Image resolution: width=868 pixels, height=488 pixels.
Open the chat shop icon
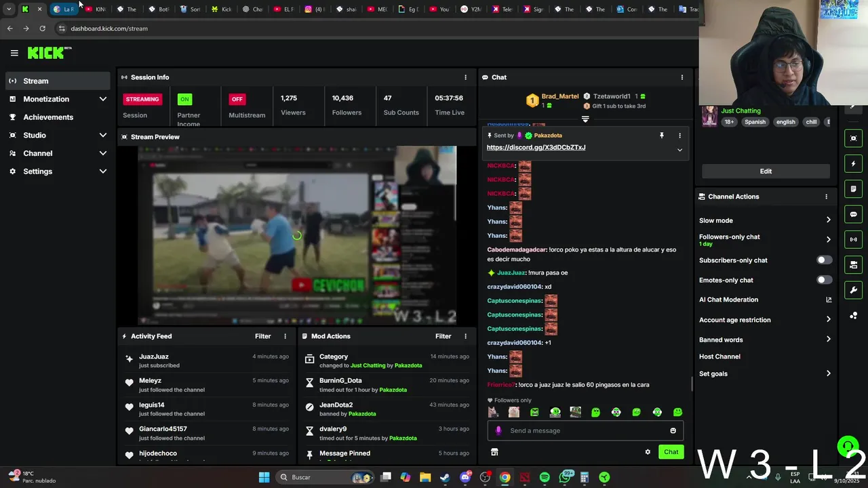tap(494, 452)
